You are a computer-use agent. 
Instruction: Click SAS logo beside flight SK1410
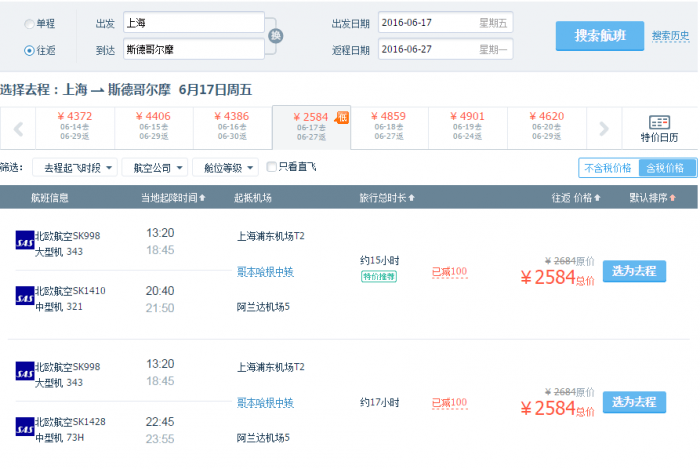click(25, 296)
